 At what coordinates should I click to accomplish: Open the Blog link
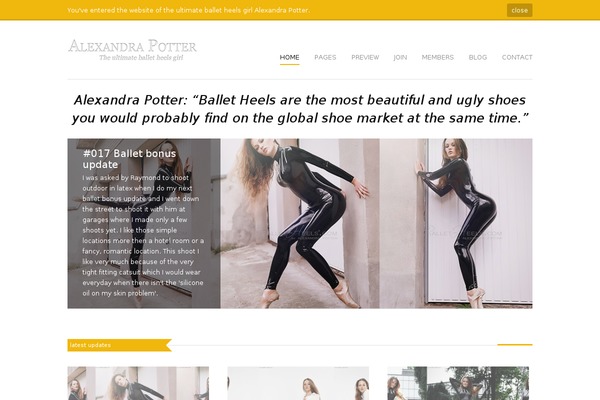[x=478, y=57]
